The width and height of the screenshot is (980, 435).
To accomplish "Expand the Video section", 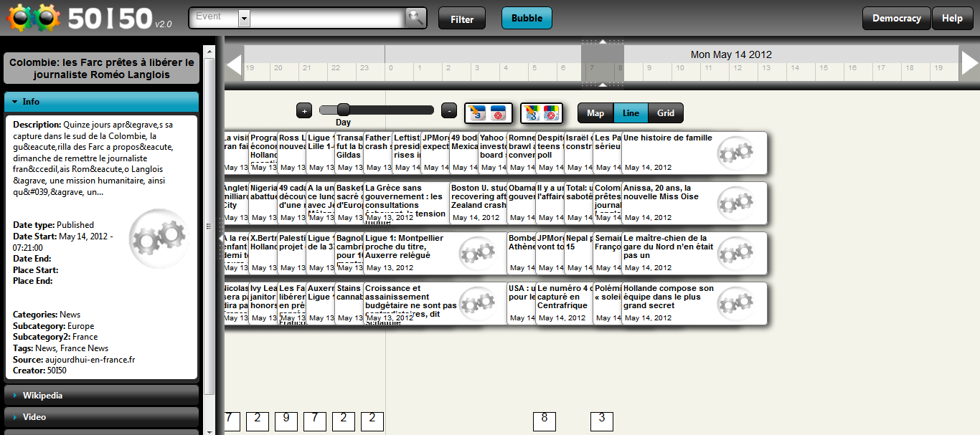I will 101,417.
